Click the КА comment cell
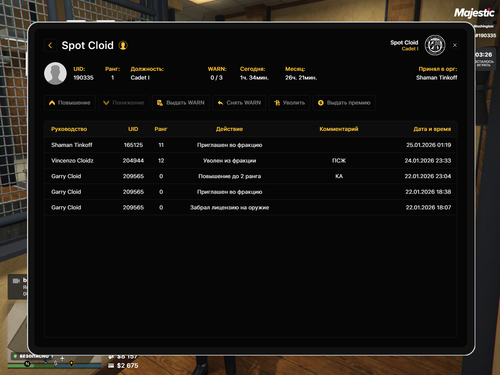 click(x=339, y=176)
